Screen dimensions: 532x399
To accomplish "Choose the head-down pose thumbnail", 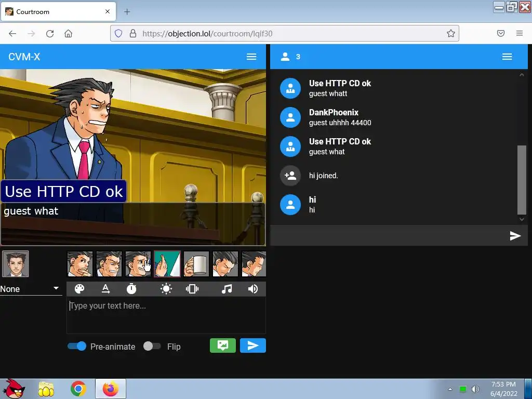I will [x=225, y=264].
